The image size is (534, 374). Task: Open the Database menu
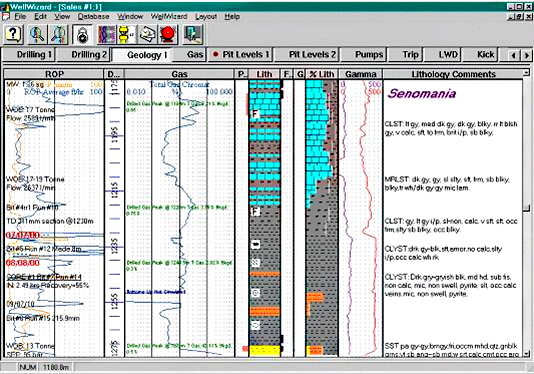93,16
